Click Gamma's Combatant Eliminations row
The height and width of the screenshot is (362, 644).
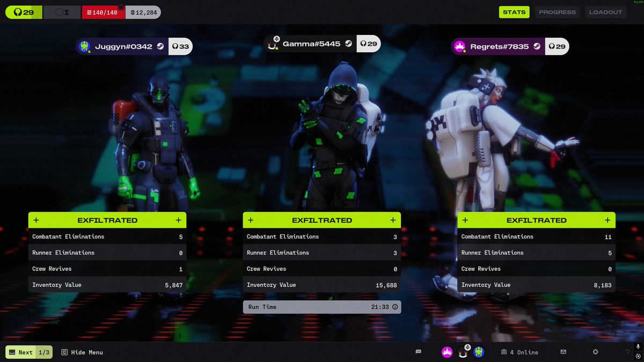pyautogui.click(x=322, y=237)
